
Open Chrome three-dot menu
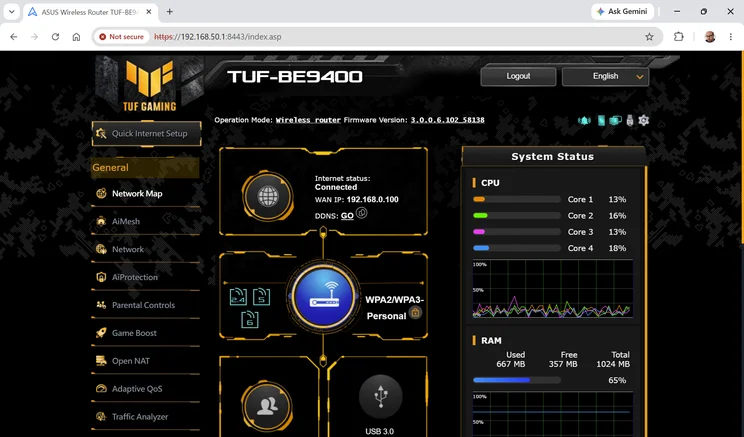pos(731,37)
